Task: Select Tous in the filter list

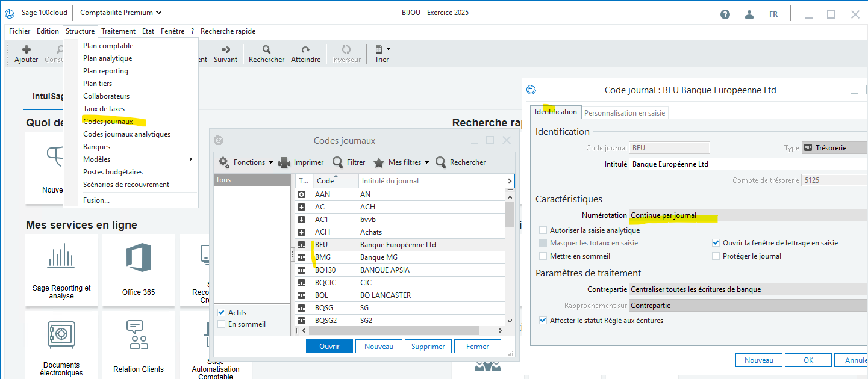Action: 252,180
